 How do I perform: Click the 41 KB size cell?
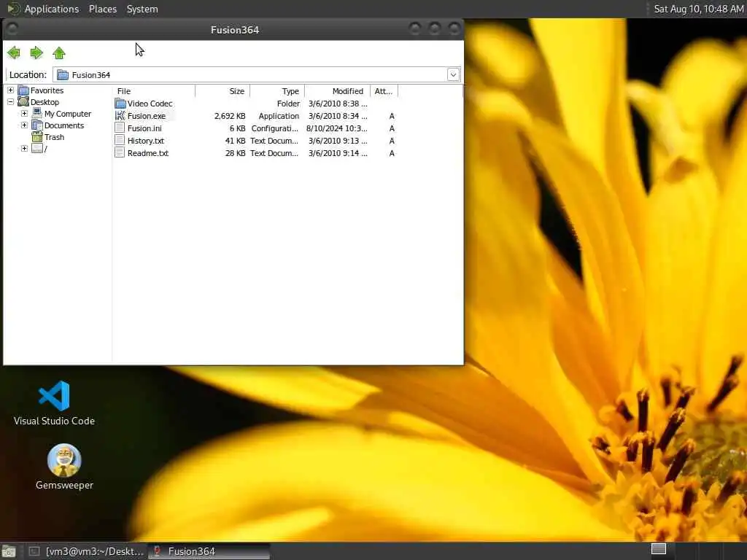click(235, 141)
